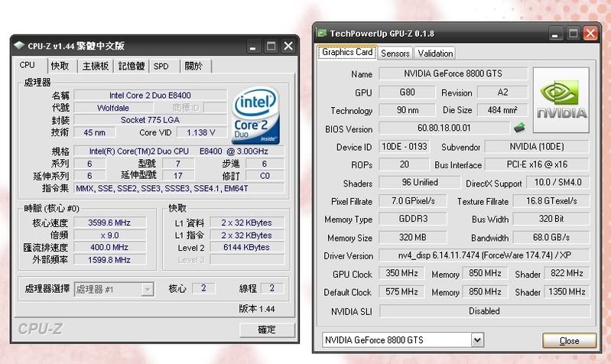The image size is (611, 364).
Task: Click the GPU-Z title bar icon
Action: [x=322, y=33]
